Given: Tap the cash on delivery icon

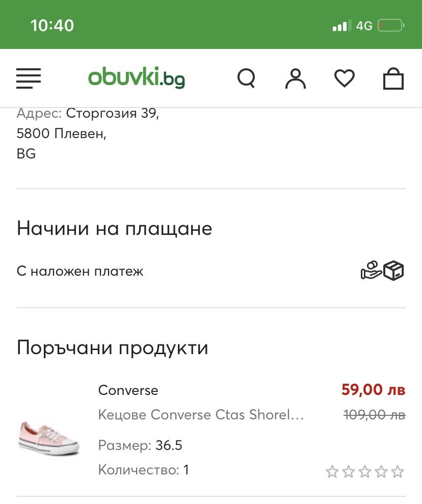Looking at the screenshot, I should (382, 271).
